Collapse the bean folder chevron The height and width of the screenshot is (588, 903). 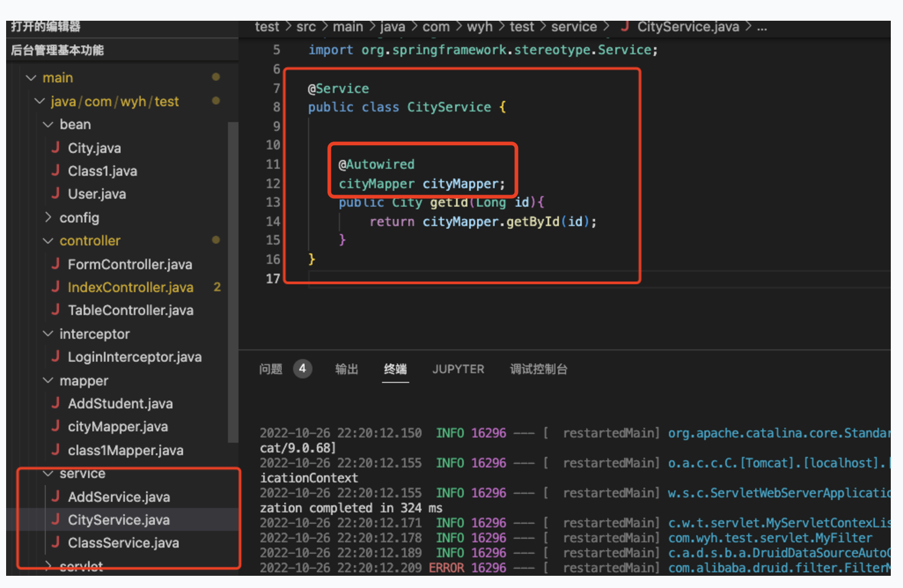coord(48,124)
